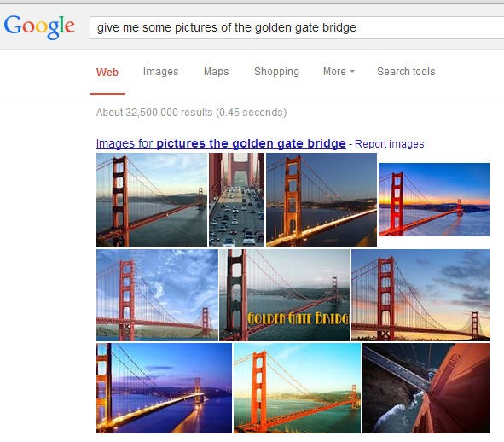Image resolution: width=504 pixels, height=442 pixels.
Task: Open the thumbnail with yellow 'Golden Gate Bridge' text
Action: pyautogui.click(x=285, y=295)
